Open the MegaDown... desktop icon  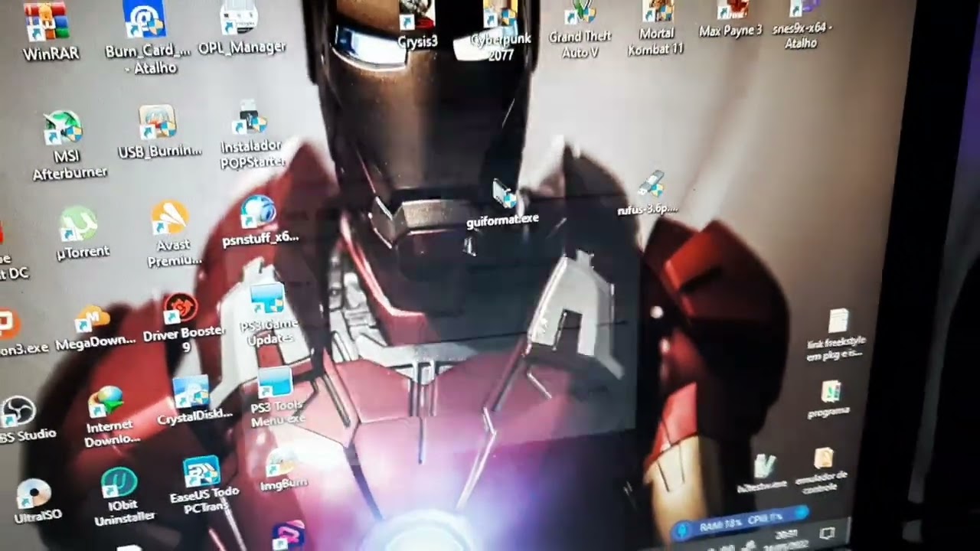[95, 328]
